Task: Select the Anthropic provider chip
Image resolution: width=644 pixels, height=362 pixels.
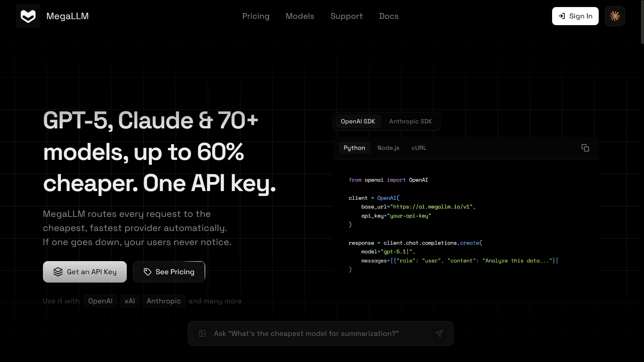Action: click(x=164, y=301)
